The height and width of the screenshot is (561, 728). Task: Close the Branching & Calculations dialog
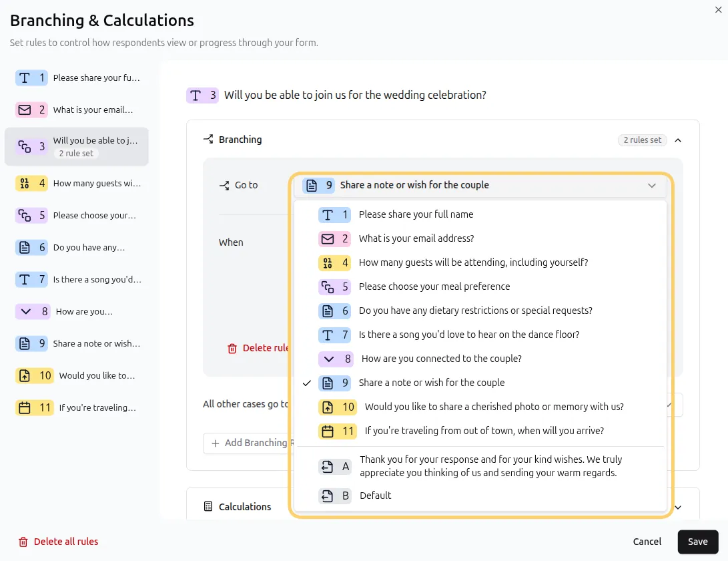tap(718, 10)
